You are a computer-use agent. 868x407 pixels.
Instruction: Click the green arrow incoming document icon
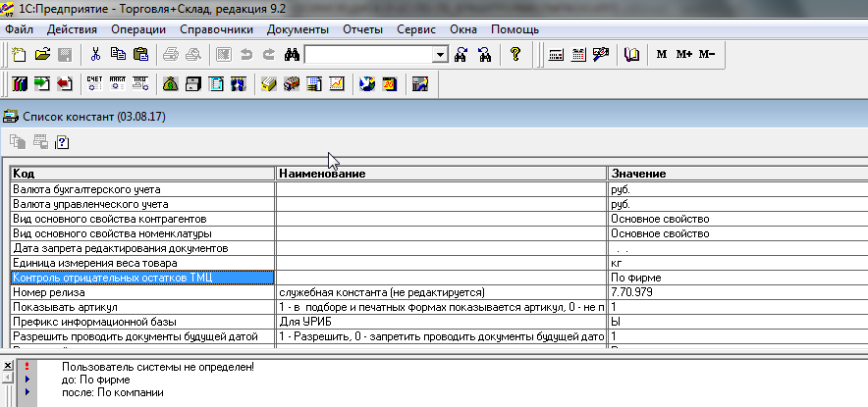click(42, 84)
